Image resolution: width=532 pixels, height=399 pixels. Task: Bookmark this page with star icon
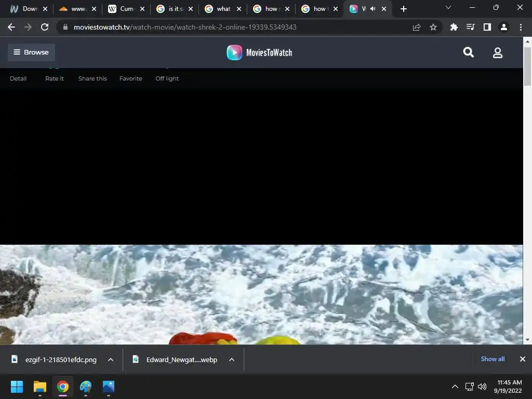(x=433, y=27)
